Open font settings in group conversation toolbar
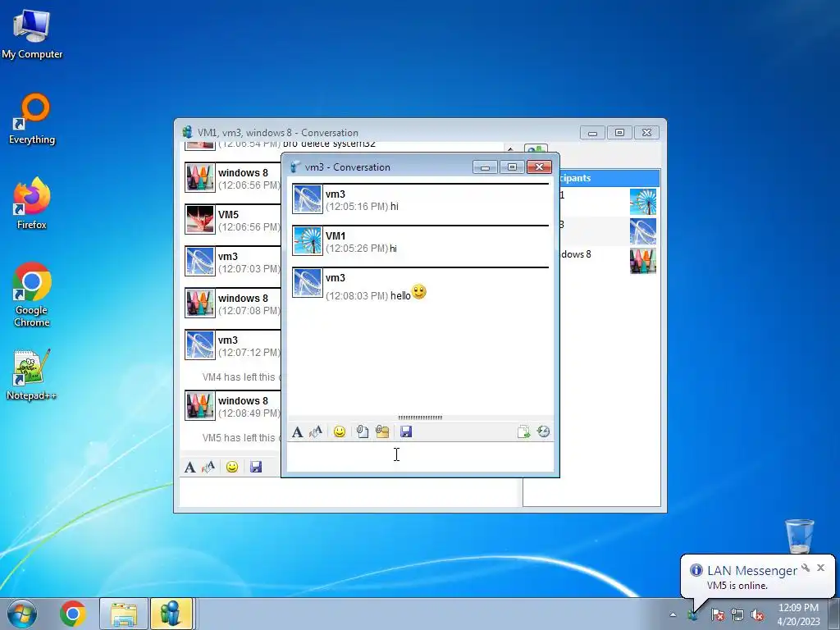840x630 pixels. (x=189, y=467)
